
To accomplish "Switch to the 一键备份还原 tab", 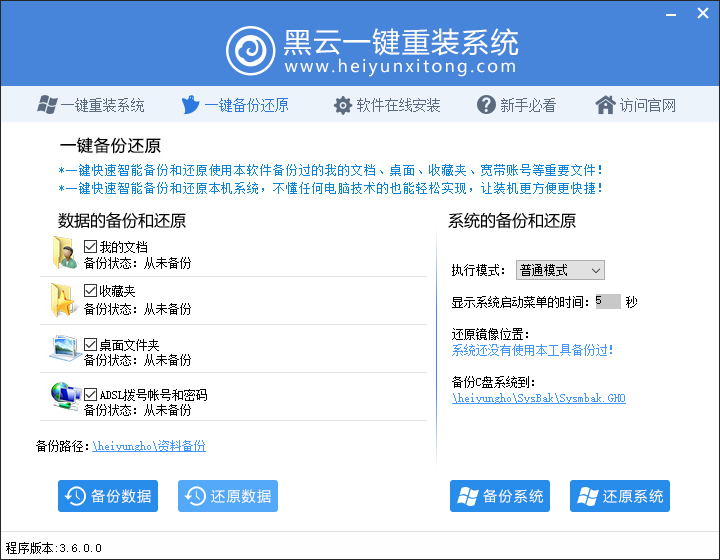I will coord(235,105).
